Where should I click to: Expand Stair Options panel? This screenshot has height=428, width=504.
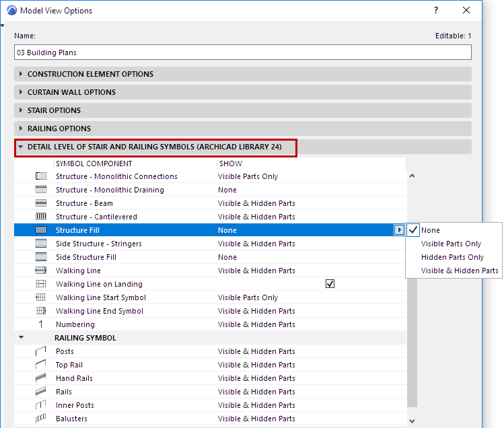click(21, 110)
